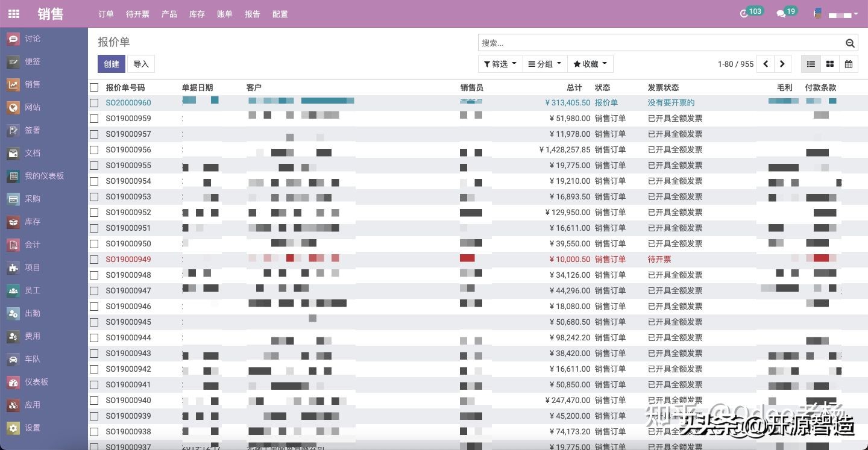Expand the 收藏 favorites dropdown
The width and height of the screenshot is (868, 450).
[x=590, y=64]
